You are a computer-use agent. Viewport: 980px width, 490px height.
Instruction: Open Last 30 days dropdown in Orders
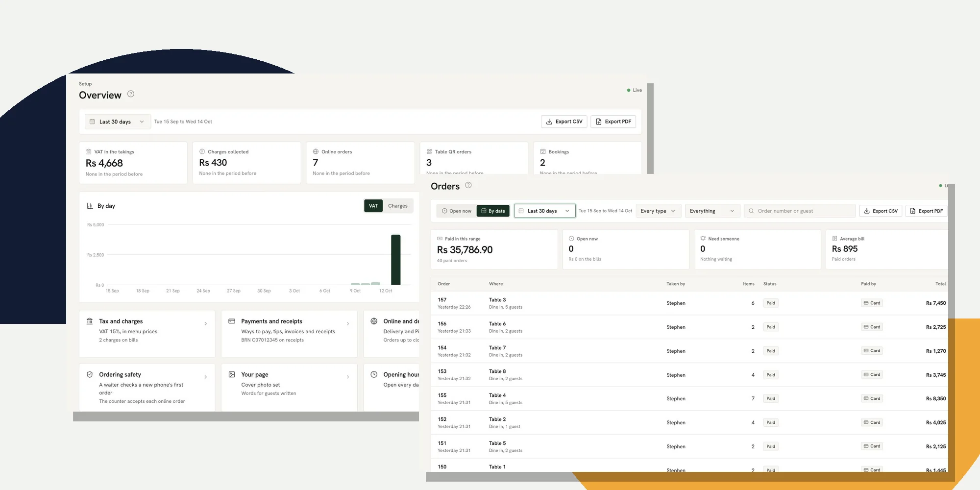544,211
